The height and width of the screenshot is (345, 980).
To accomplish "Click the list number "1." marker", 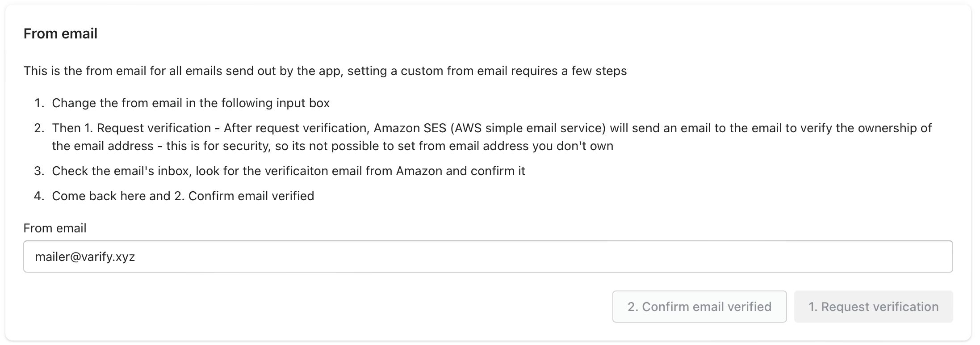I will pyautogui.click(x=39, y=103).
